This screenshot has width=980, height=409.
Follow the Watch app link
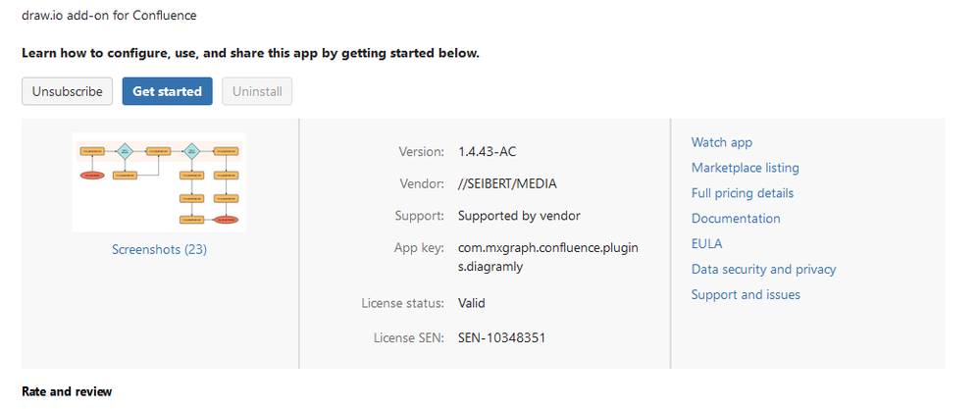(x=722, y=142)
